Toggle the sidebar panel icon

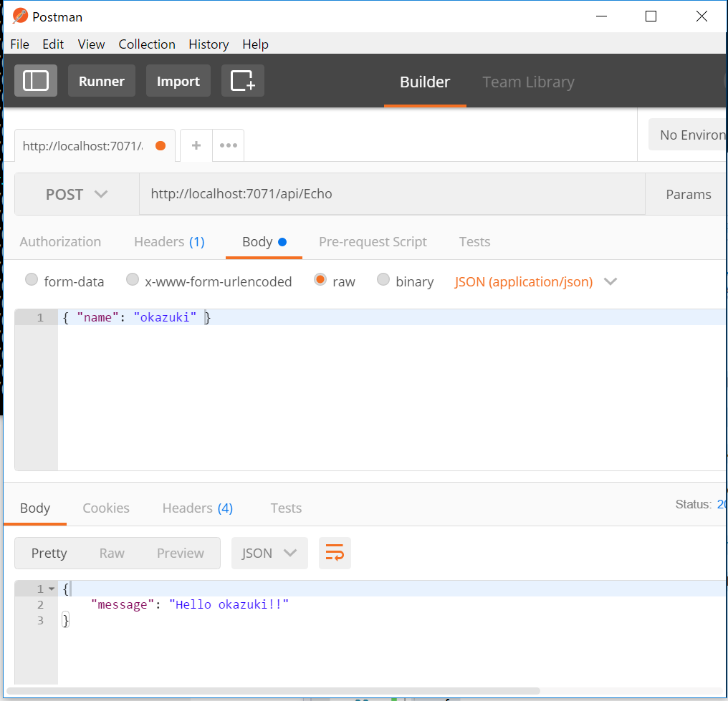click(x=36, y=81)
